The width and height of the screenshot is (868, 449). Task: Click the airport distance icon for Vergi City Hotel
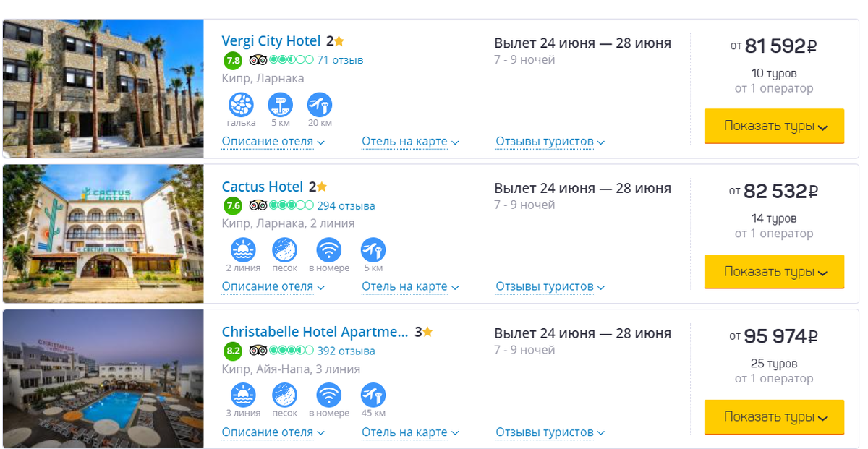tap(320, 105)
